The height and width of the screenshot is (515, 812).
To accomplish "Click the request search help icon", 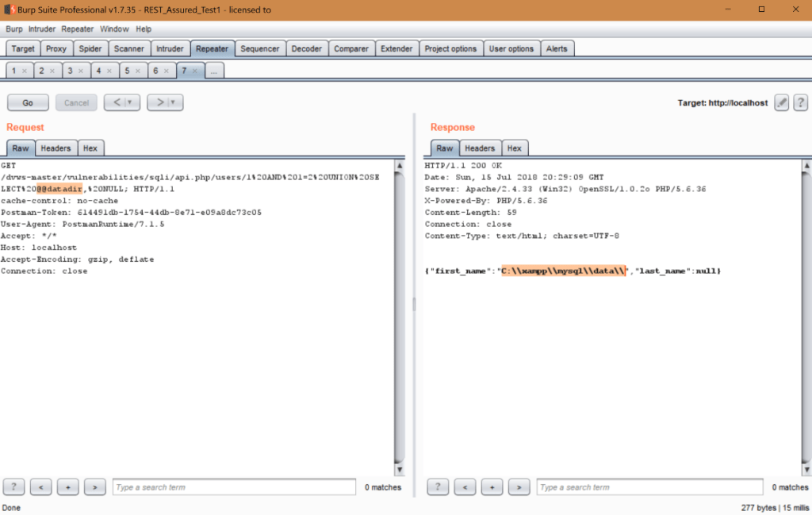I will pos(15,486).
